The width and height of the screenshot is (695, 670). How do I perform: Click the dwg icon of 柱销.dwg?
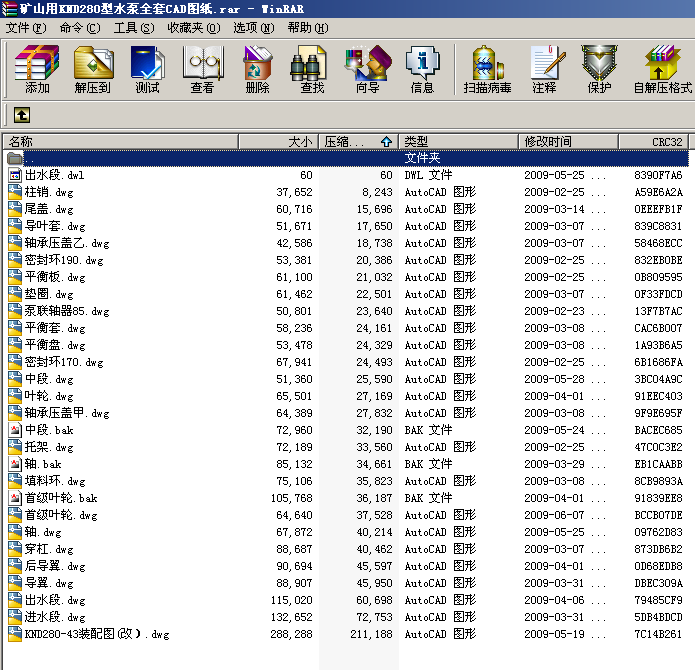[15, 192]
